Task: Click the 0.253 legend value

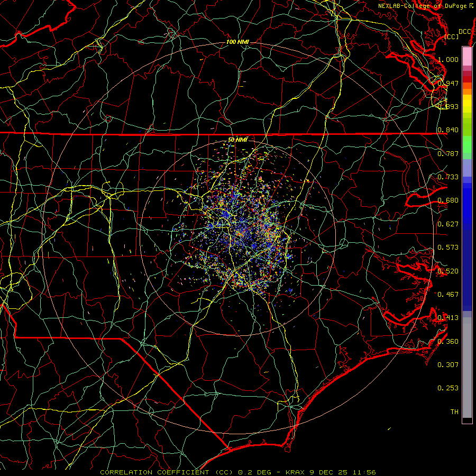Action: coord(448,388)
